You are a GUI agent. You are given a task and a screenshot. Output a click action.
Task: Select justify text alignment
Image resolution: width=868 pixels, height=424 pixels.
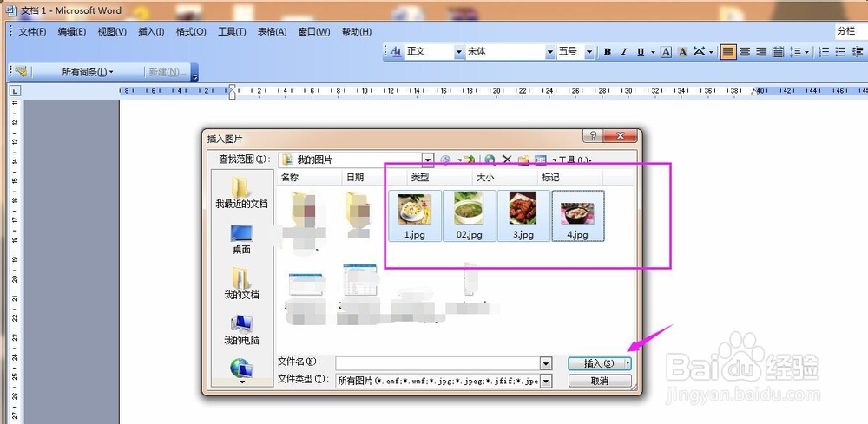coord(728,52)
